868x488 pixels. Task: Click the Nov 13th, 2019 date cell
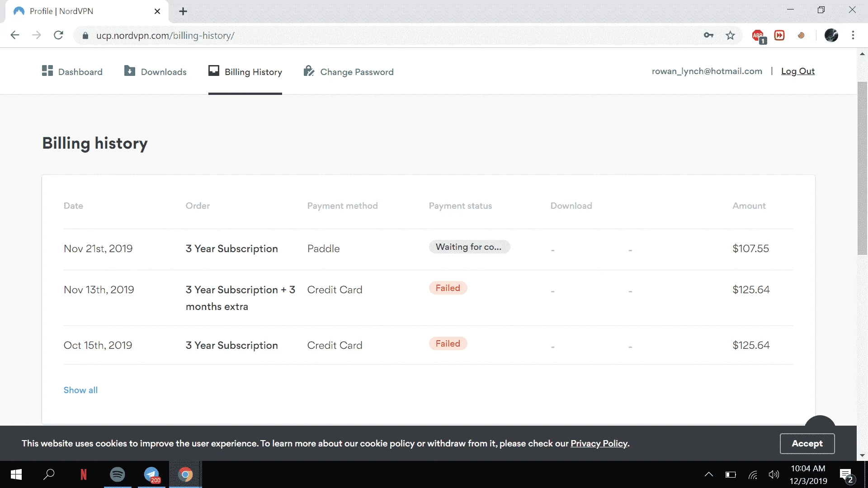[99, 290]
